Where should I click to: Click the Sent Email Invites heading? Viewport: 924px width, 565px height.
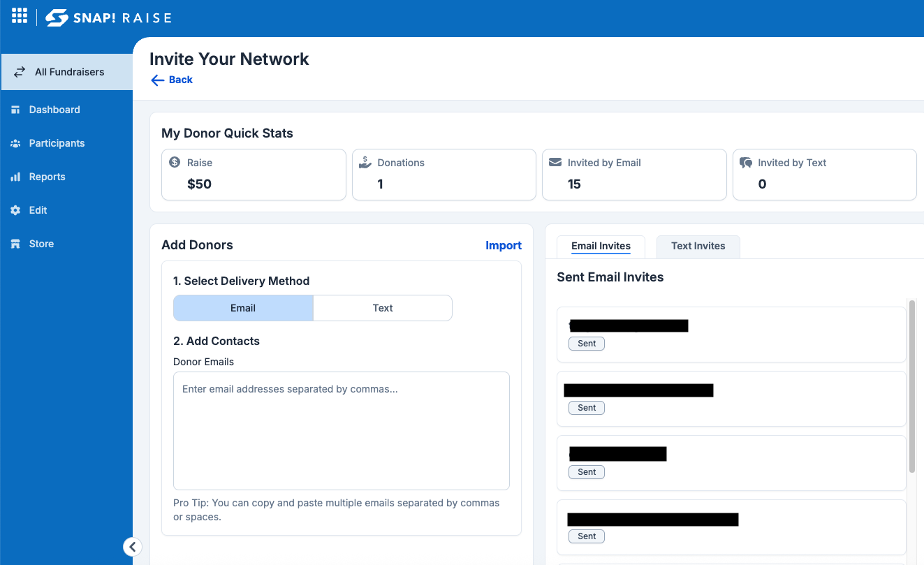(x=610, y=277)
